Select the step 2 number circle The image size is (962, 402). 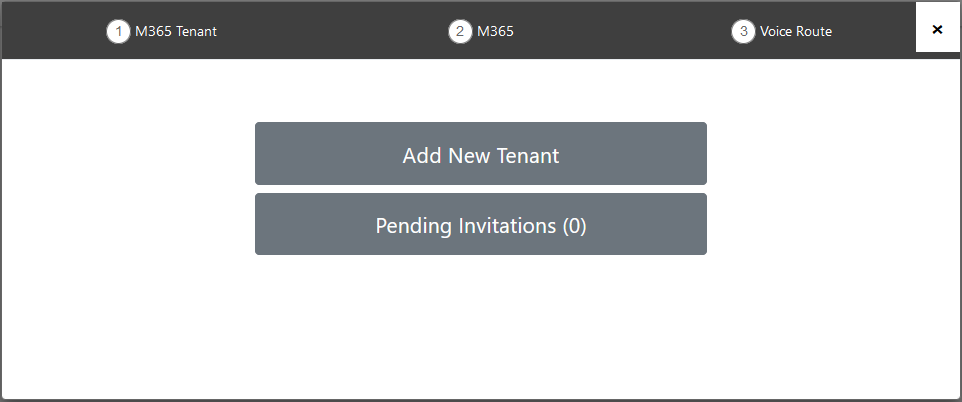tap(460, 31)
